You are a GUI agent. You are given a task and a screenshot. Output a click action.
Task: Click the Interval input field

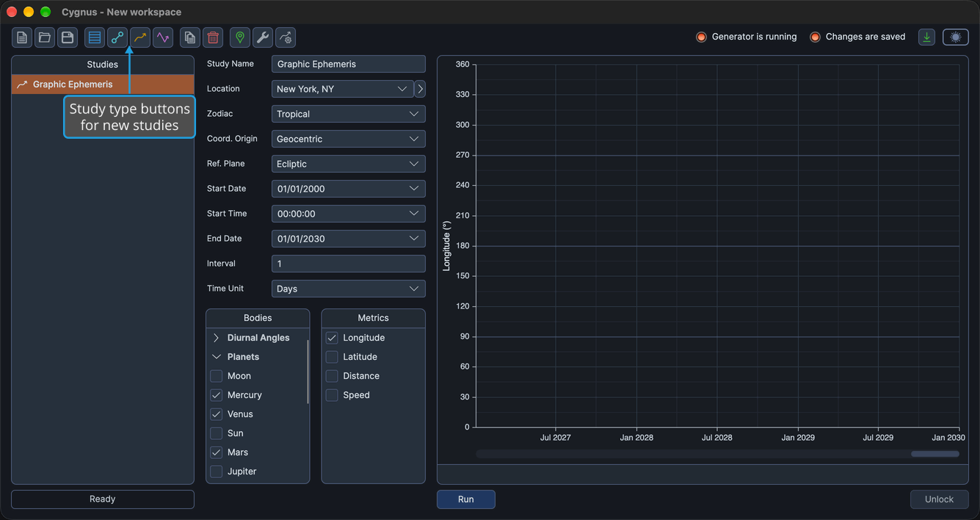[x=349, y=264]
